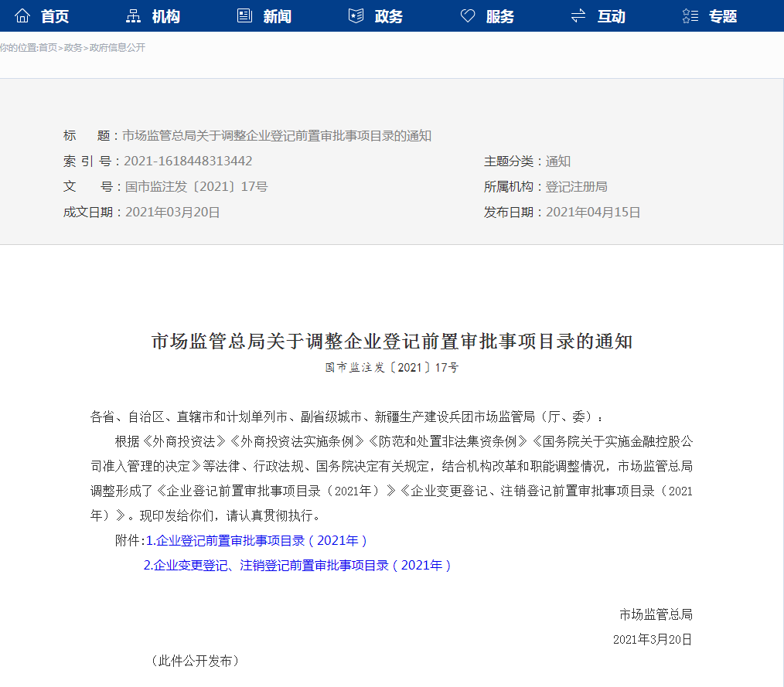Screen dimensions: 784x687
Task: Click the 发布日期 value 2021年04月15日
Action: click(593, 213)
